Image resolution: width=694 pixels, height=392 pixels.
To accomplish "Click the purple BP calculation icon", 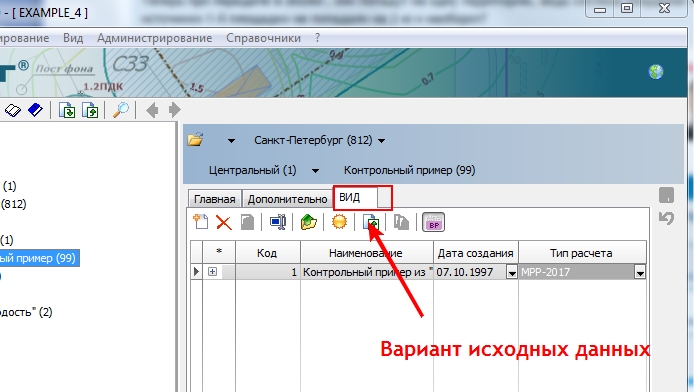I will (434, 222).
